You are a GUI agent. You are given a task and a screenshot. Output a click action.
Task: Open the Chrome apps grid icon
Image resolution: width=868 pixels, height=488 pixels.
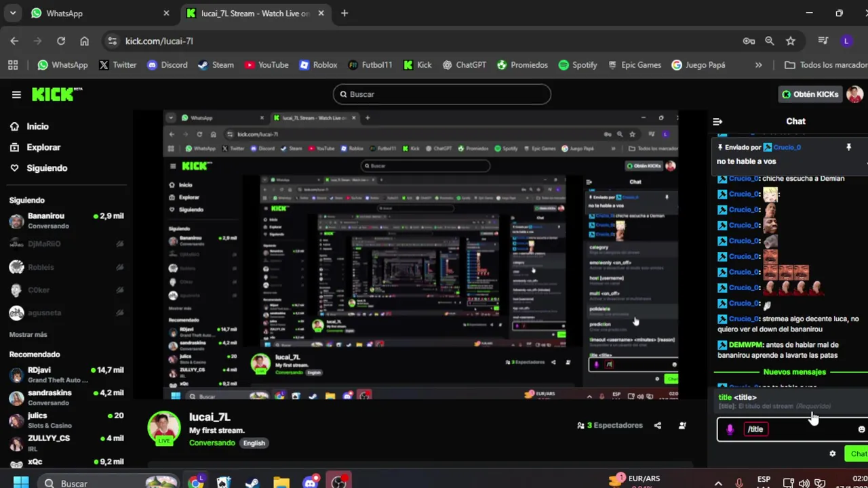pyautogui.click(x=13, y=65)
